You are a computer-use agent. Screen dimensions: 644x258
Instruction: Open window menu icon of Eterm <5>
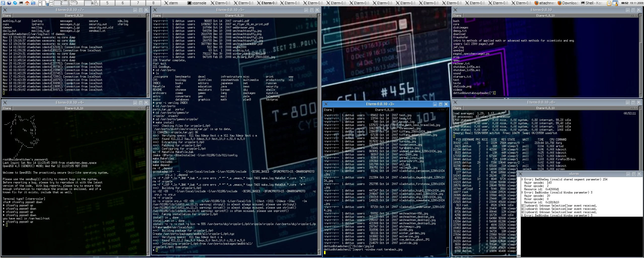(155, 10)
